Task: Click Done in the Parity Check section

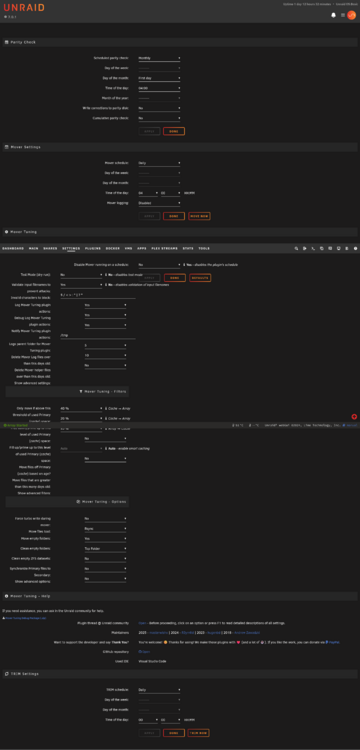Action: click(174, 131)
